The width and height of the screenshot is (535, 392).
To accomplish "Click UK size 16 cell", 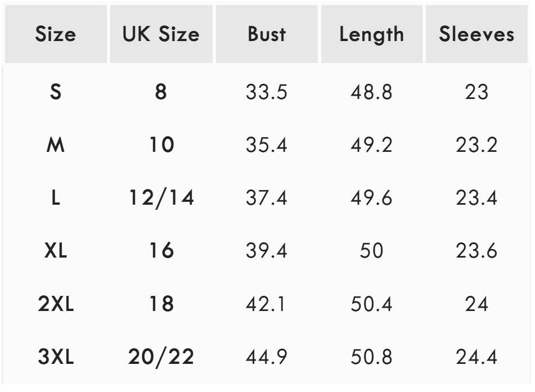I will [161, 251].
